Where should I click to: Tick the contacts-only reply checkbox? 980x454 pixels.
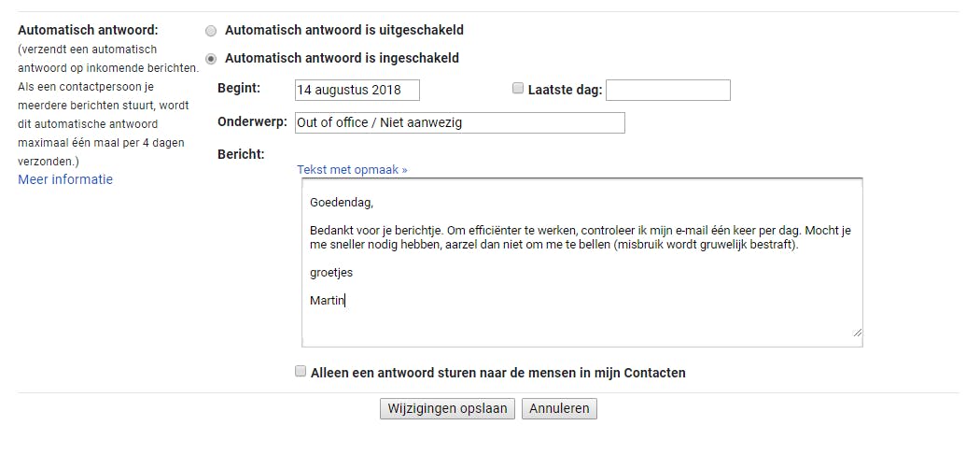point(301,372)
